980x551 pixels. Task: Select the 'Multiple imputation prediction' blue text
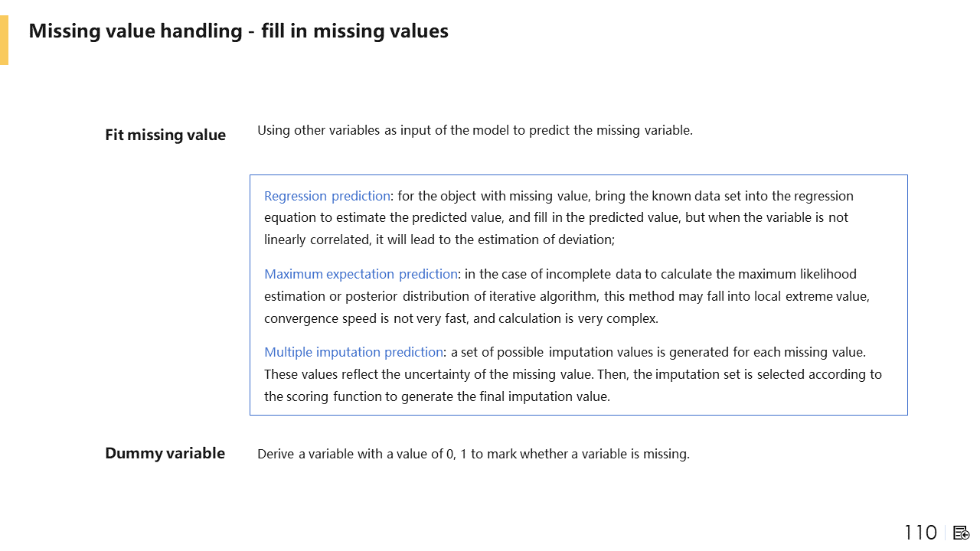click(353, 352)
